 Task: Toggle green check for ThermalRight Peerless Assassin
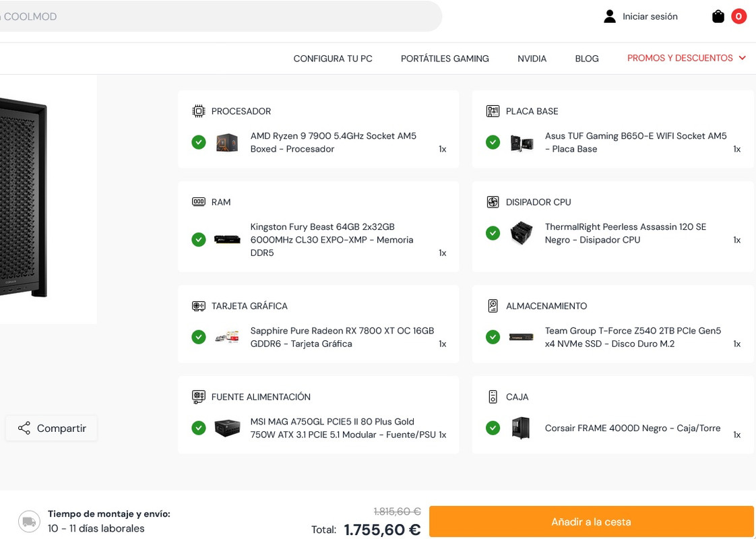(x=493, y=233)
